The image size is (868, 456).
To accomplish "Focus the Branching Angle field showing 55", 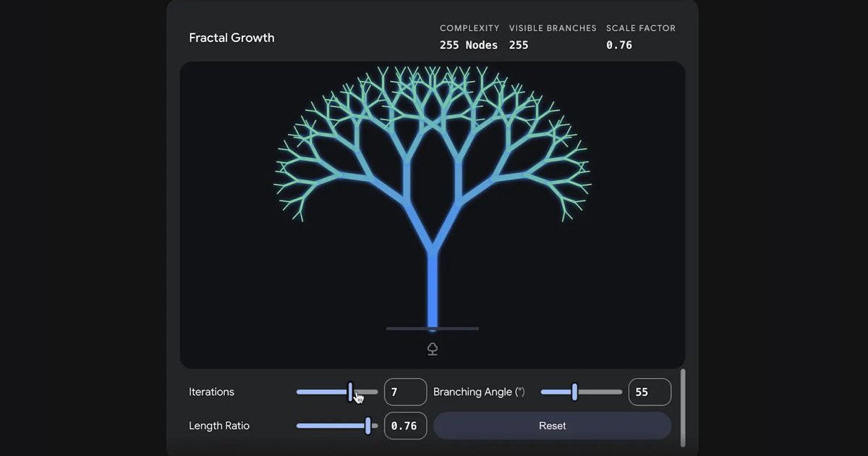I will point(650,392).
